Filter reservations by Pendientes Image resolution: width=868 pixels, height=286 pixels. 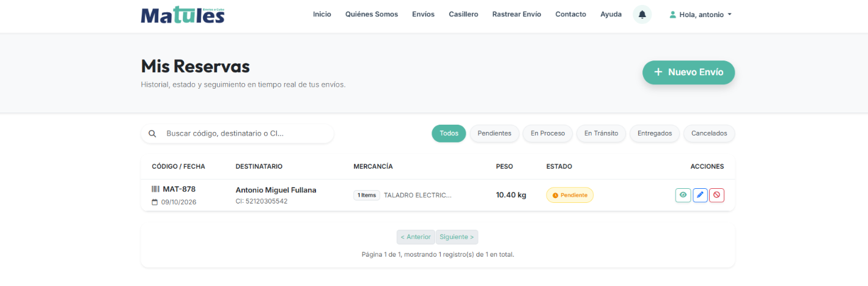pyautogui.click(x=495, y=133)
